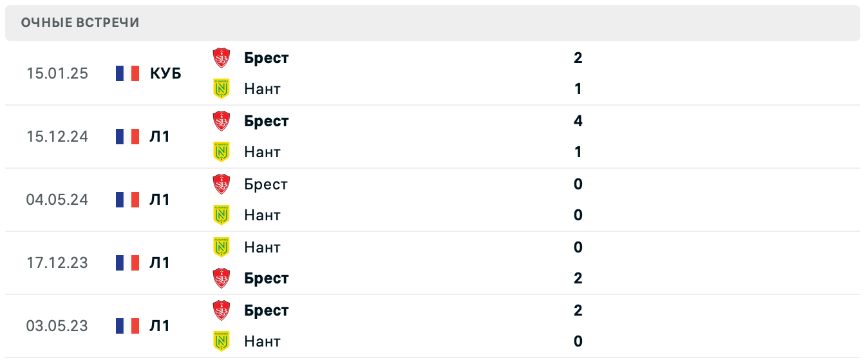
Task: Click the 03.05.23 match date
Action: click(x=57, y=326)
